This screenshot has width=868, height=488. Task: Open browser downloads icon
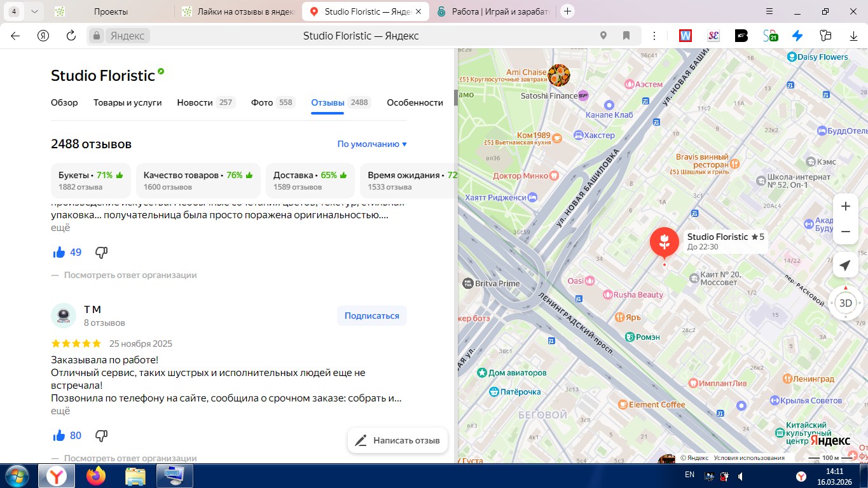[x=854, y=36]
